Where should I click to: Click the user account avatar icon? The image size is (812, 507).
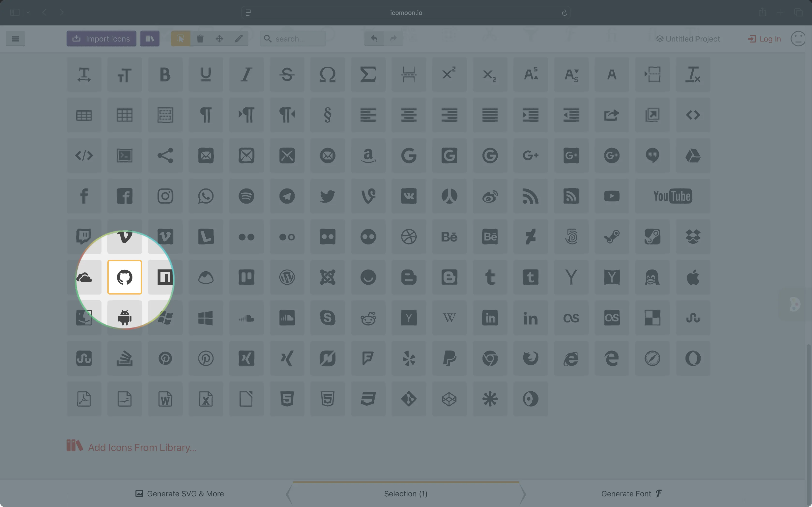[798, 38]
